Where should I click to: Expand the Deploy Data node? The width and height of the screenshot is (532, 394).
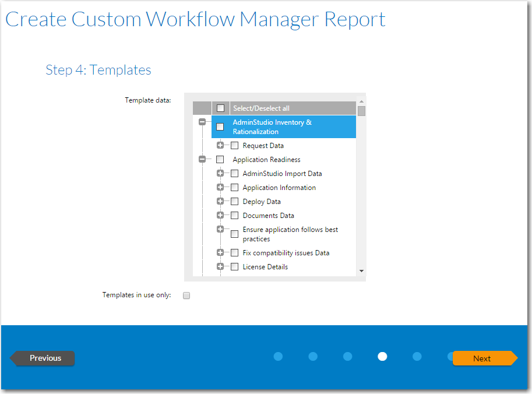click(x=220, y=201)
